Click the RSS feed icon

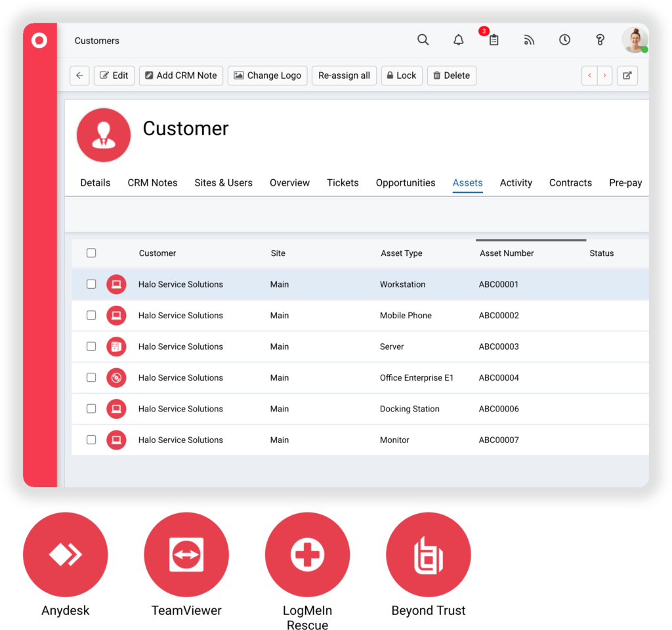click(x=529, y=40)
